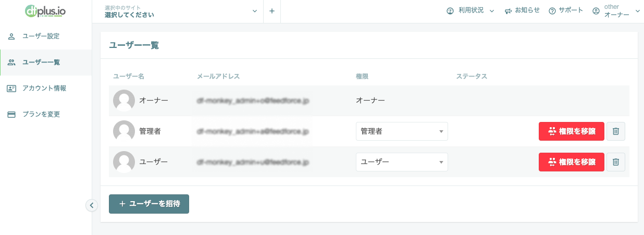
Task: Click the ユーザー name text in the third row
Action: [154, 162]
